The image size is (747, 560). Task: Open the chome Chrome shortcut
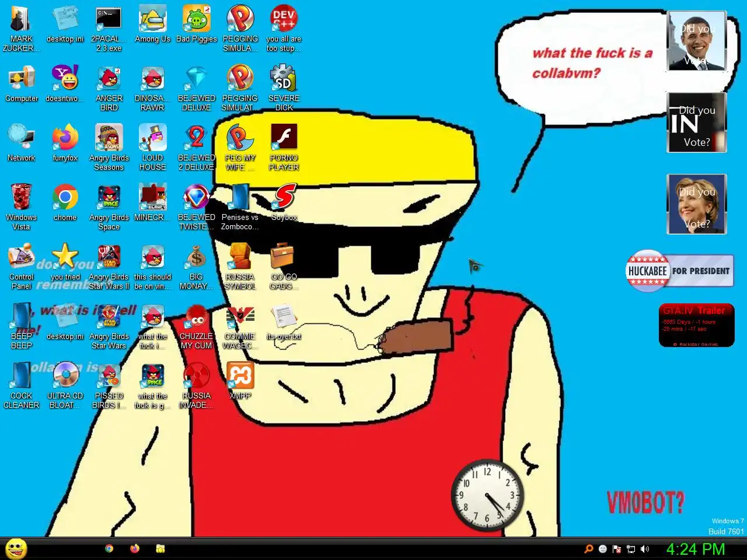point(65,203)
